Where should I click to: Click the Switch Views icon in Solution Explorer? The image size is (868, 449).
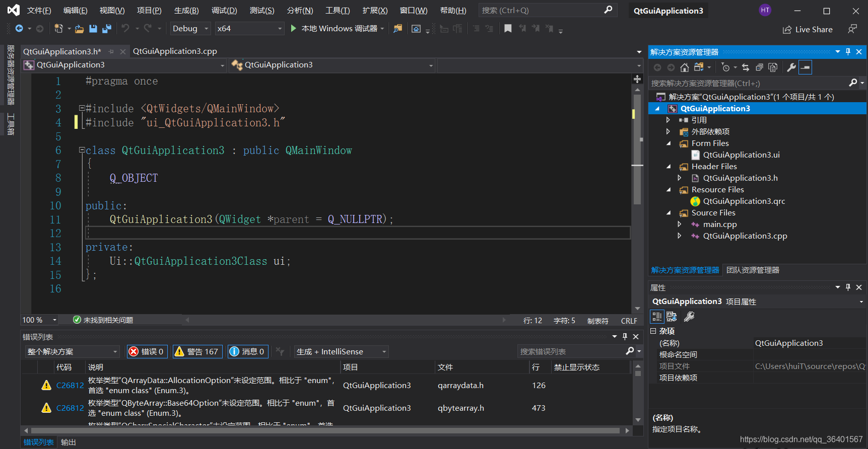point(699,67)
